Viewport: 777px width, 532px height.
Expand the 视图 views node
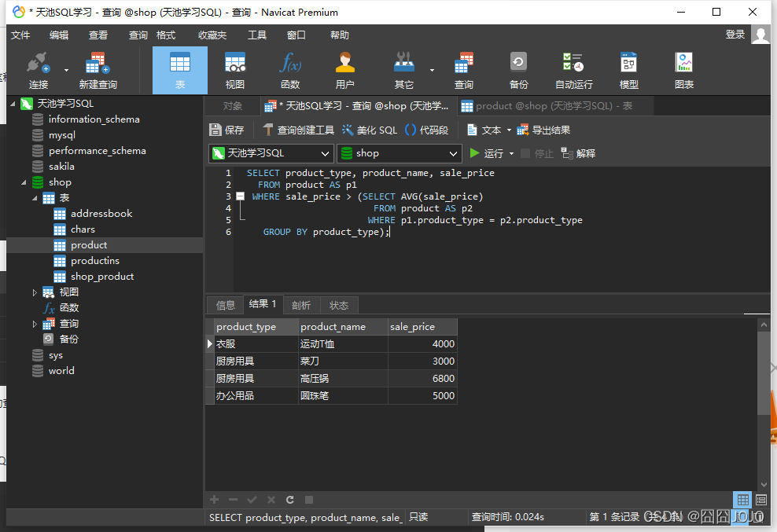(35, 292)
